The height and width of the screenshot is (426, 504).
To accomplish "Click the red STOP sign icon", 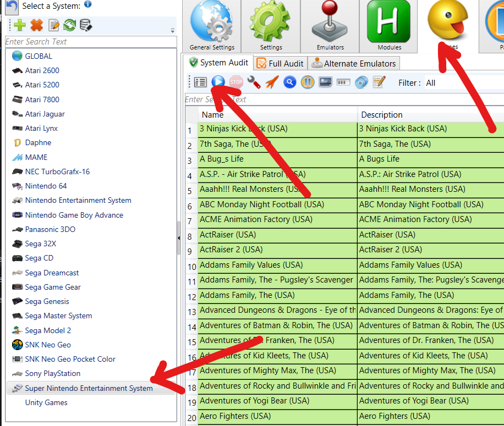I will pyautogui.click(x=236, y=82).
